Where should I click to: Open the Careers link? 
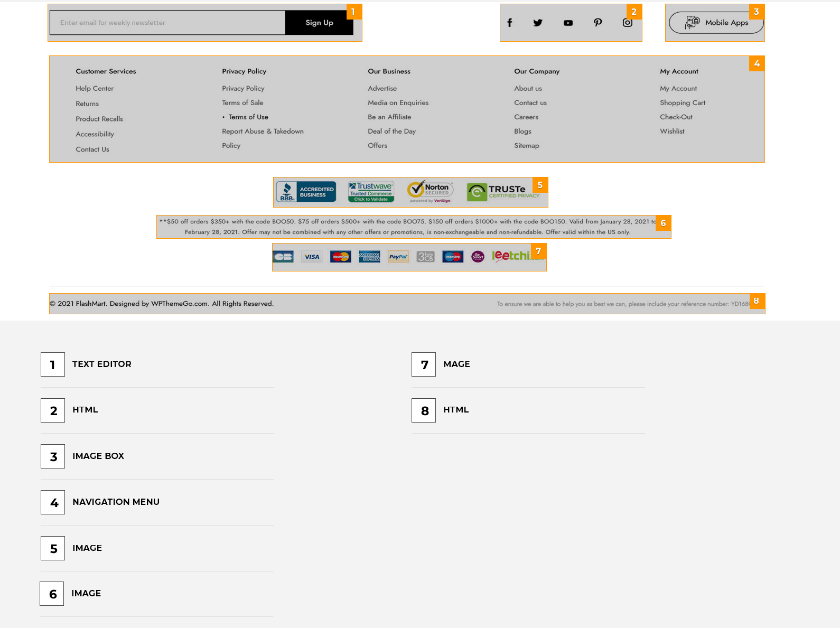pyautogui.click(x=526, y=117)
